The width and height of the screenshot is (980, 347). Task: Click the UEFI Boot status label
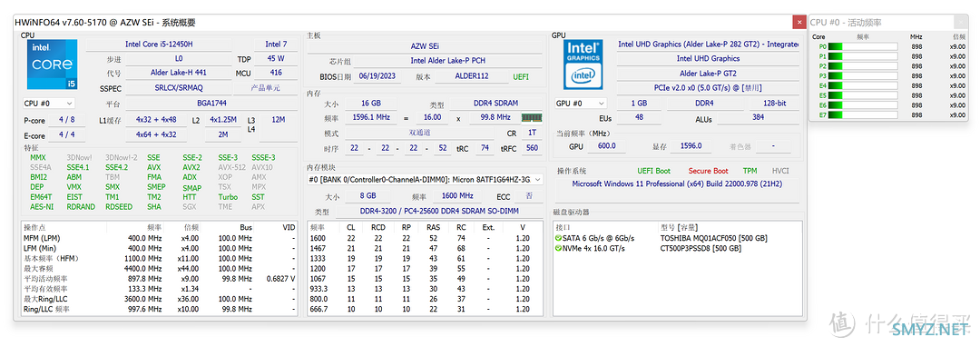point(653,171)
